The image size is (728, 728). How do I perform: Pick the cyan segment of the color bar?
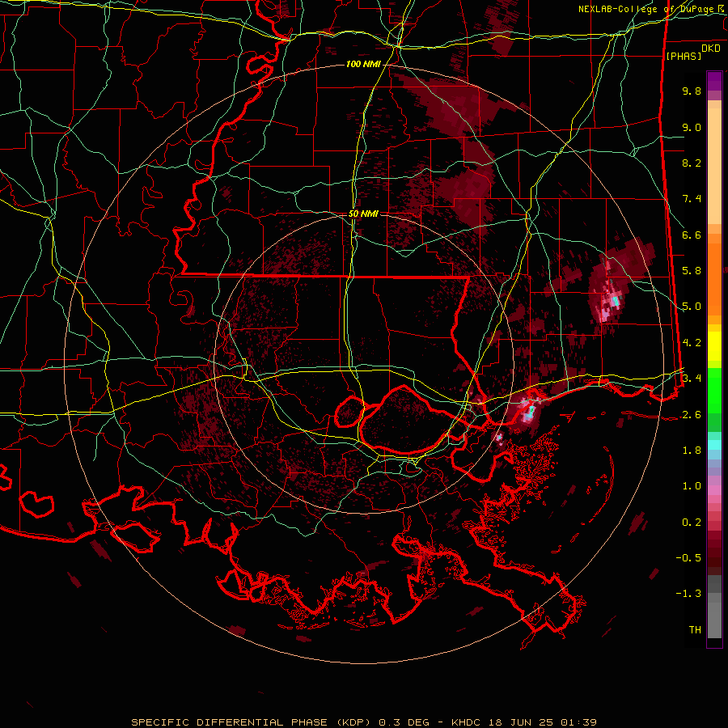(714, 445)
